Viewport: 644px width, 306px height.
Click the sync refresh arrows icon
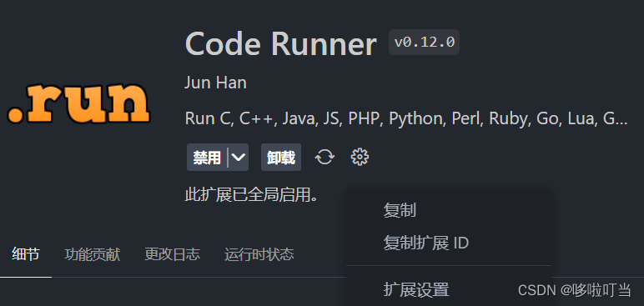click(x=325, y=157)
